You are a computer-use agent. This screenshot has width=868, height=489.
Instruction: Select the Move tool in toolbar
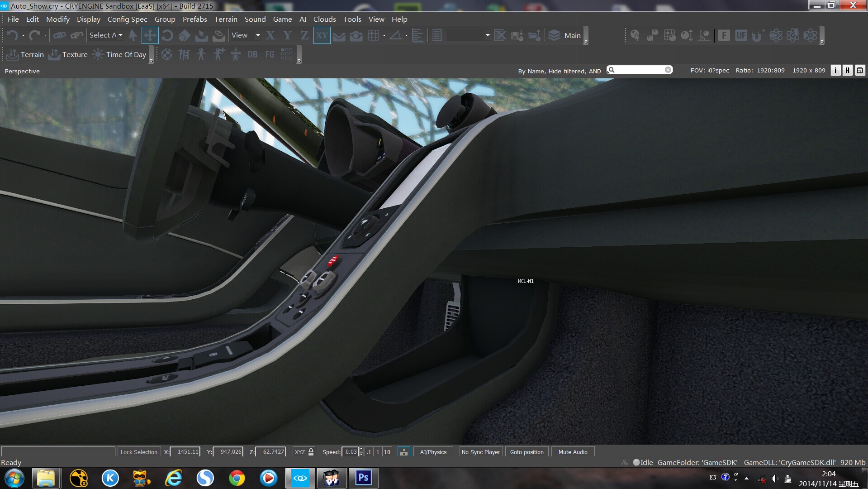(150, 35)
